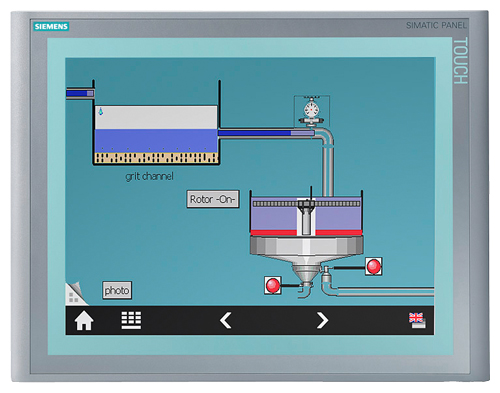Viewport: 500px width, 393px height.
Task: Click the red indicator left of the funnel
Action: (273, 285)
